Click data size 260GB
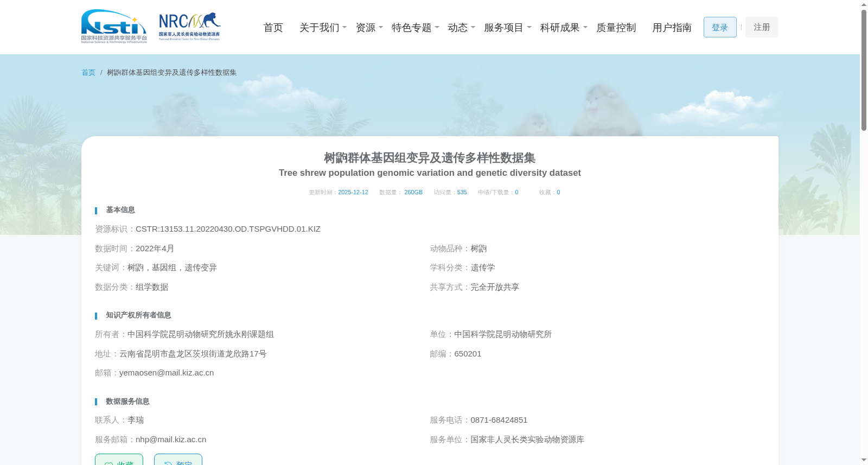868x465 pixels. pyautogui.click(x=413, y=193)
